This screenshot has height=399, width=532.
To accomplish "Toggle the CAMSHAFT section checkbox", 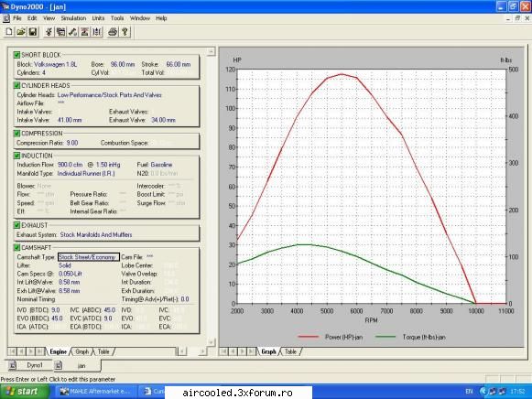I will (x=16, y=247).
